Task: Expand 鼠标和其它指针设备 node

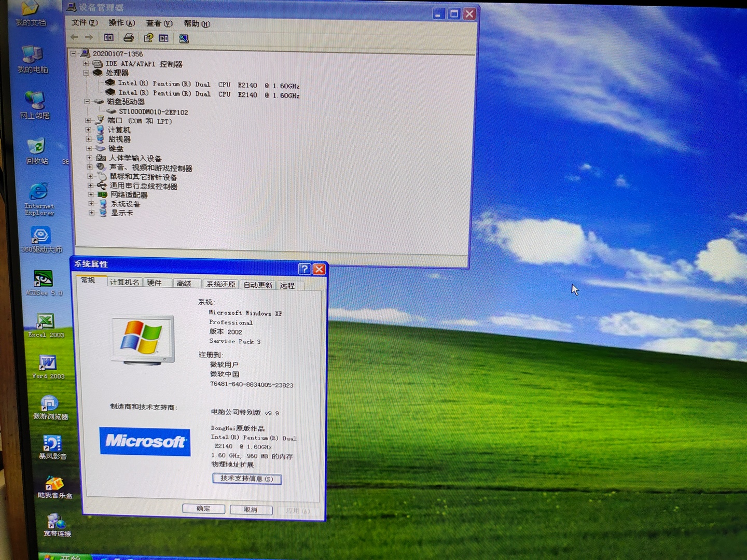Action: (x=90, y=176)
